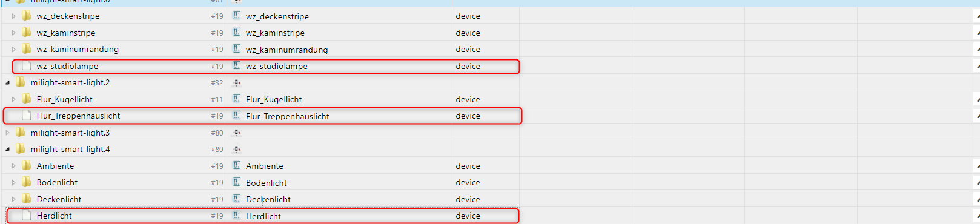Click the instance icon in milight-smart-light.4 row
The width and height of the screenshot is (980, 224).
point(237,150)
